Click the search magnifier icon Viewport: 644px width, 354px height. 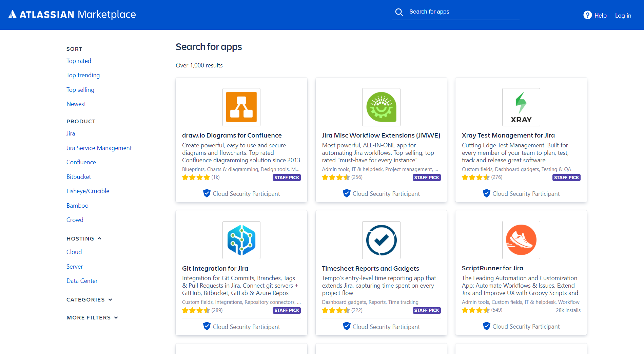click(399, 12)
